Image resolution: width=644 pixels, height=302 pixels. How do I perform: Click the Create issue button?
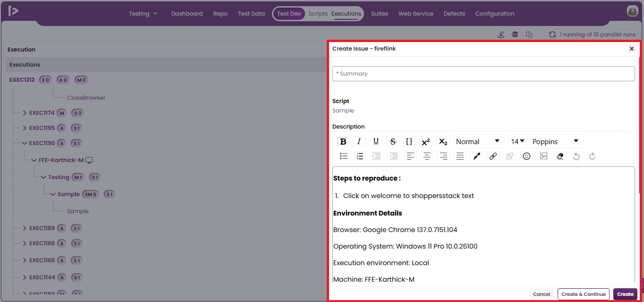pyautogui.click(x=625, y=294)
